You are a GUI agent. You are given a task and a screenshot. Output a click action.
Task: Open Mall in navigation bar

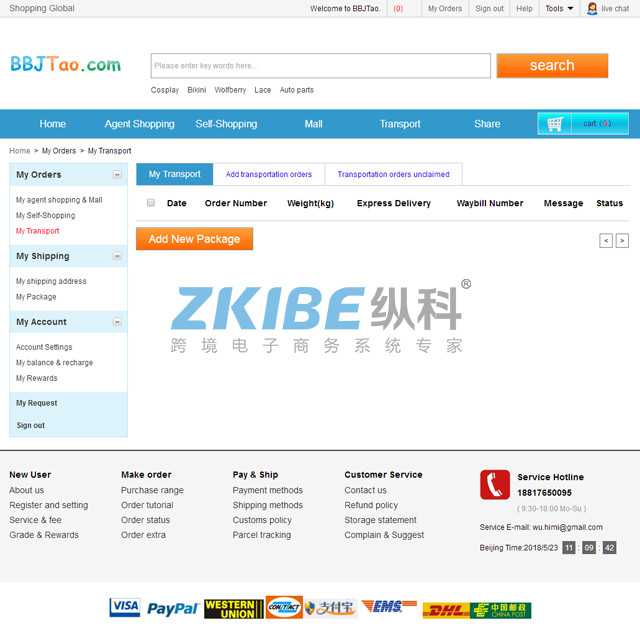coord(313,124)
